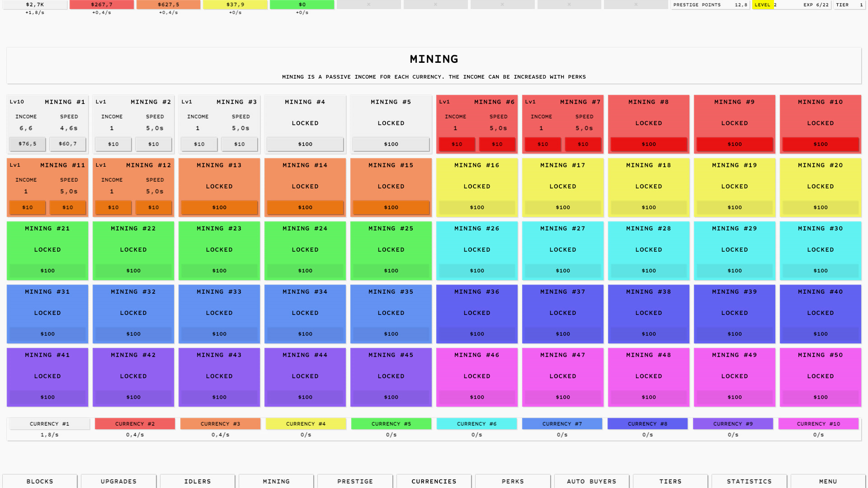This screenshot has height=488, width=868.
Task: Unlock Mining #21 for $100
Action: point(47,271)
